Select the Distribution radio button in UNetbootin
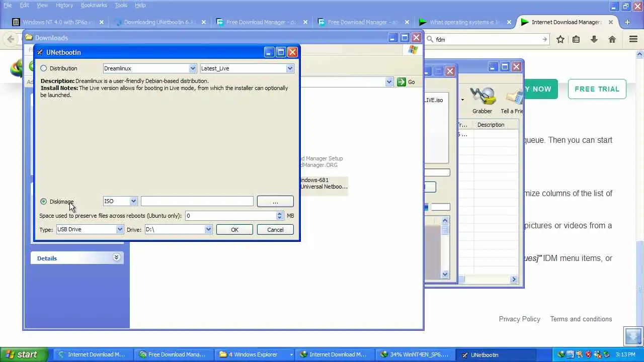 (44, 68)
